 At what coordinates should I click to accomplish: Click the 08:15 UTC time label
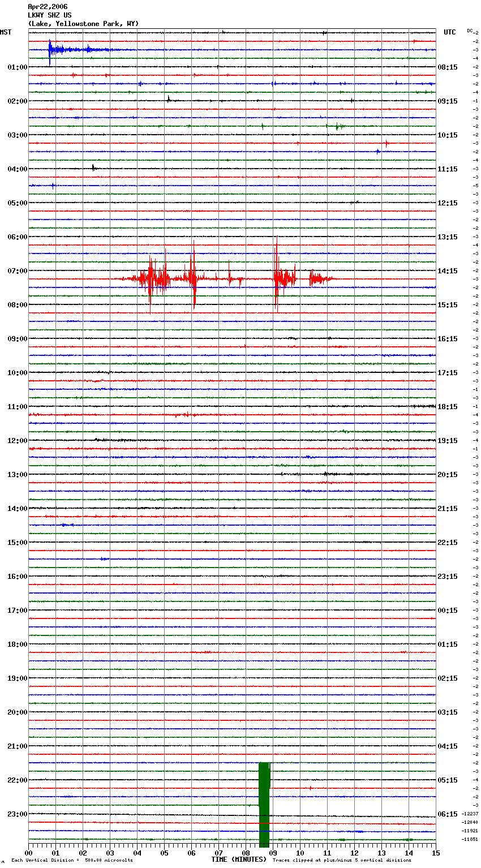point(448,67)
